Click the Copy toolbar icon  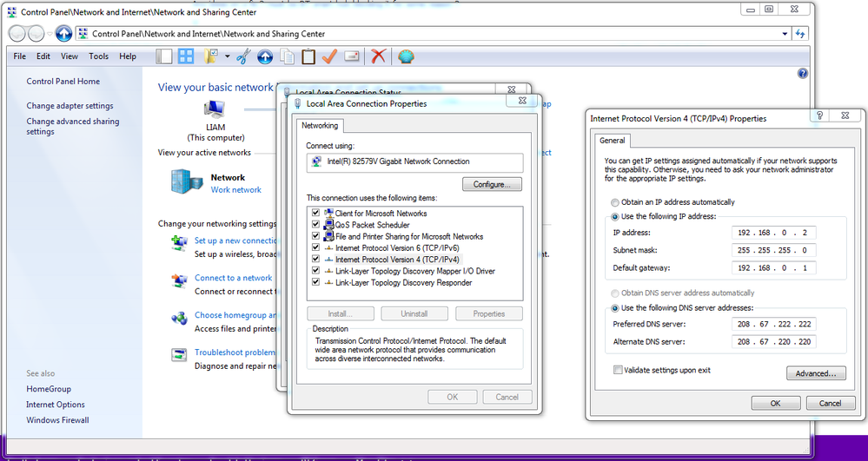tap(287, 56)
